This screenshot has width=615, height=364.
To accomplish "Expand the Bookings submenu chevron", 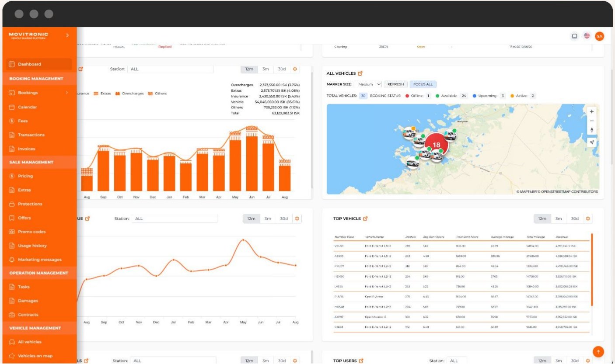I will 67,93.
